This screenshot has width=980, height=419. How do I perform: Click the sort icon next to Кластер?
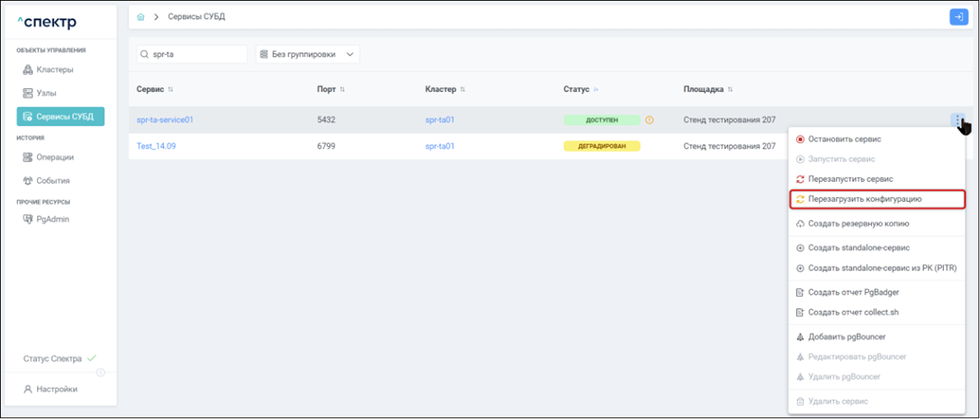point(462,89)
